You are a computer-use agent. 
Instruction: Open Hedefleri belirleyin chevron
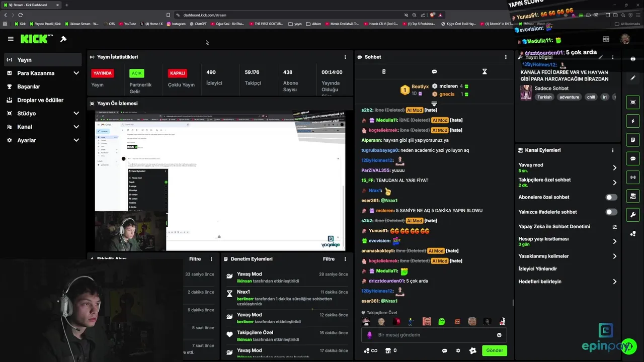[614, 282]
